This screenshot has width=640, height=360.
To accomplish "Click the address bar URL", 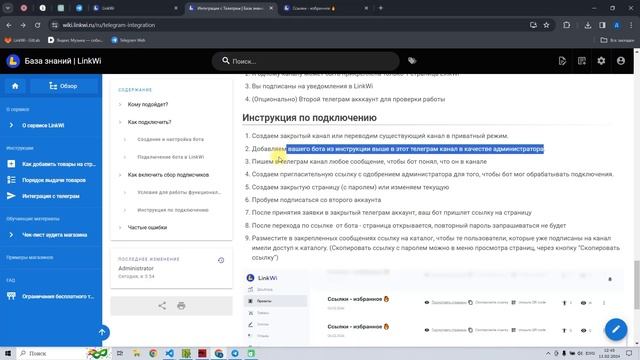I will tap(109, 25).
